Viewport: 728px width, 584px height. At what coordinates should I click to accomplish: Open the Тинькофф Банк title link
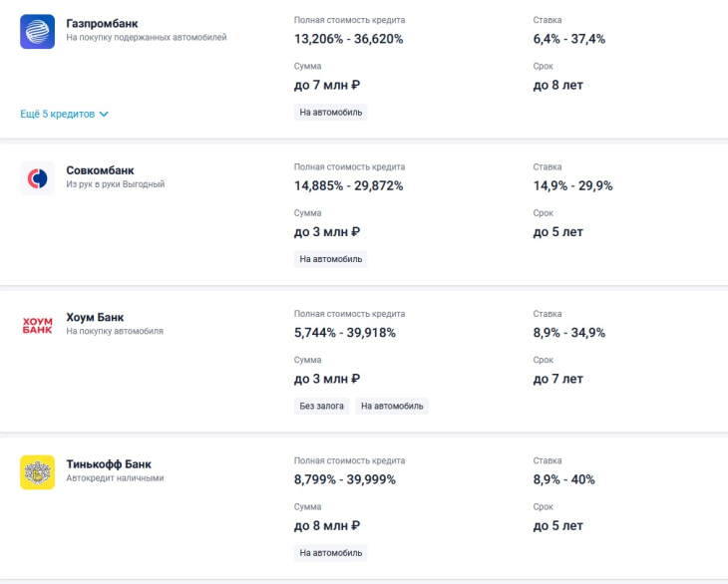tap(109, 464)
